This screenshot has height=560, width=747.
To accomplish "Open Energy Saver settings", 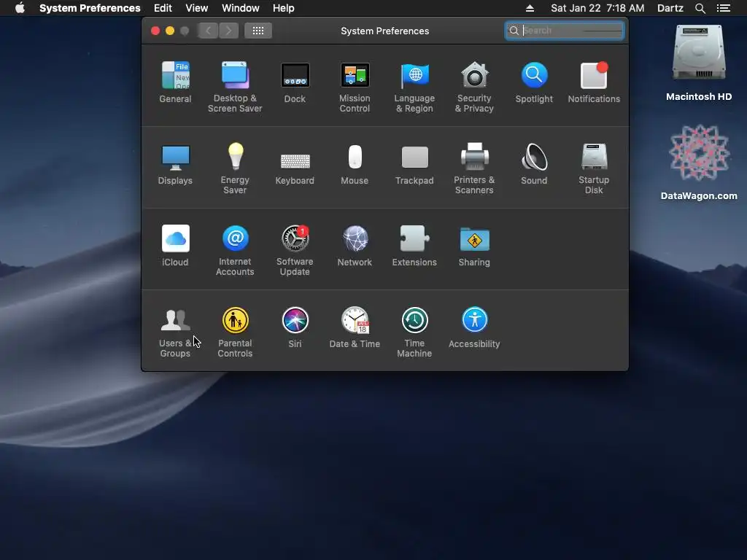I will coord(235,168).
